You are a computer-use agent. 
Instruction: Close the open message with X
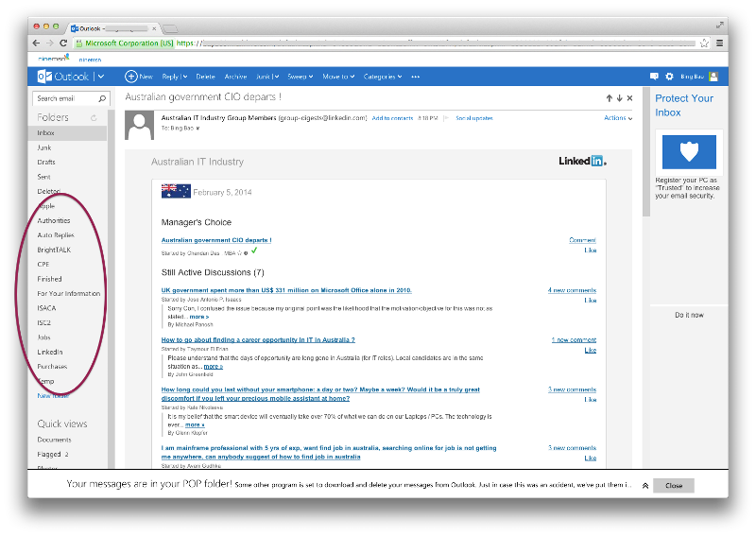click(629, 98)
